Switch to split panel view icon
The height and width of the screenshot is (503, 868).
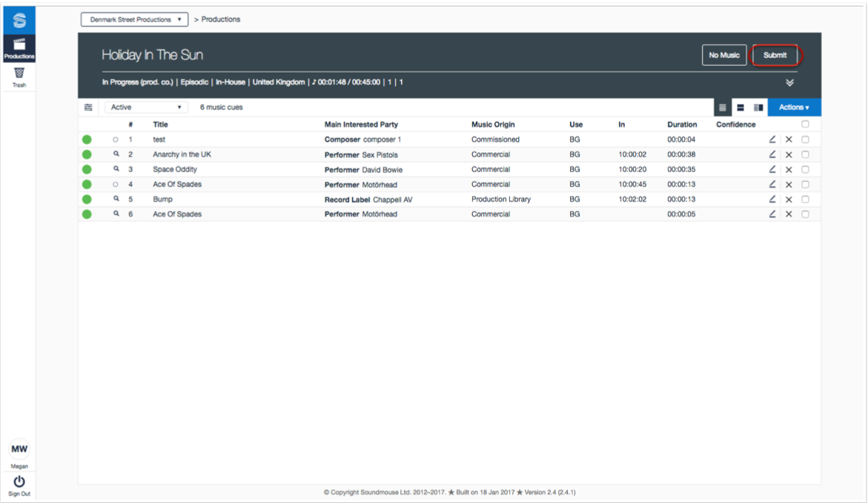click(758, 108)
